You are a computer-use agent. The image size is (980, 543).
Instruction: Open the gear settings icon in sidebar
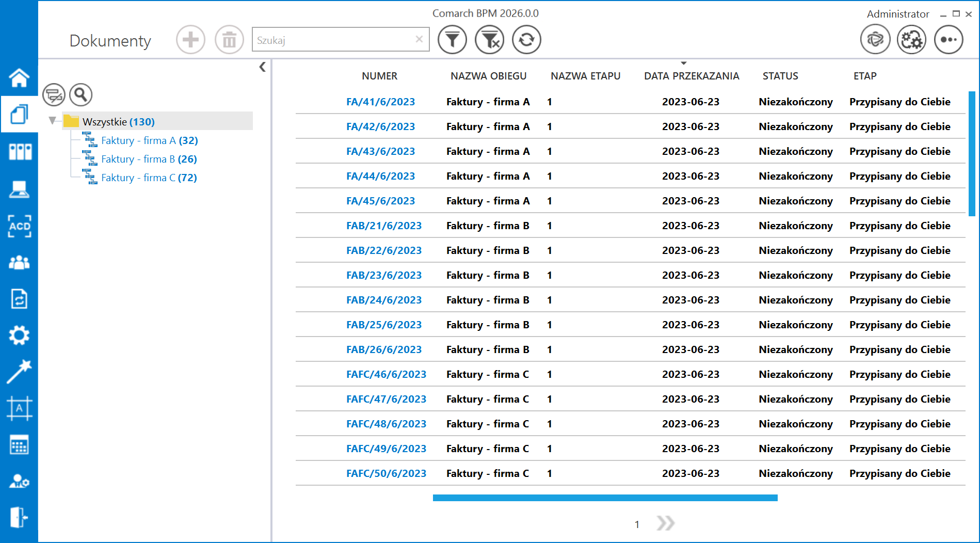click(x=19, y=336)
